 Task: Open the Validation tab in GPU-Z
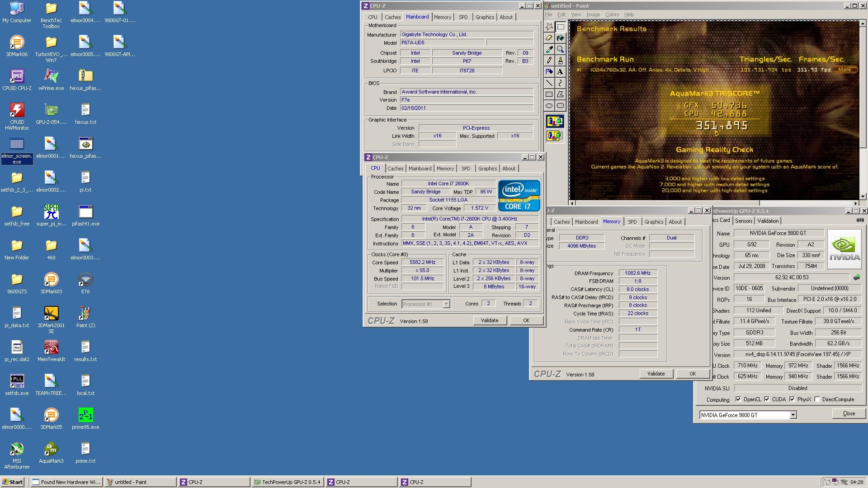point(768,221)
